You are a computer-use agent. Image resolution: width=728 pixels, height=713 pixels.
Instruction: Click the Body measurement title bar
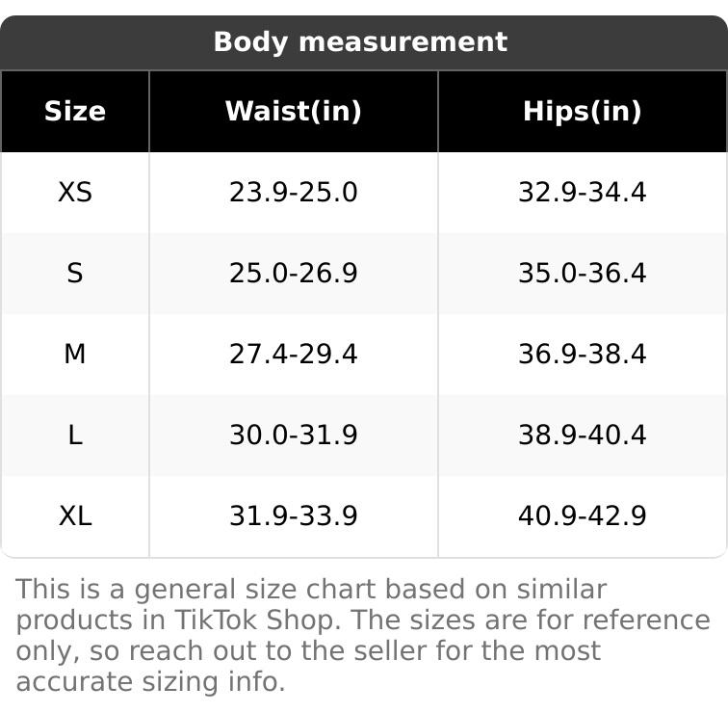[x=364, y=42]
